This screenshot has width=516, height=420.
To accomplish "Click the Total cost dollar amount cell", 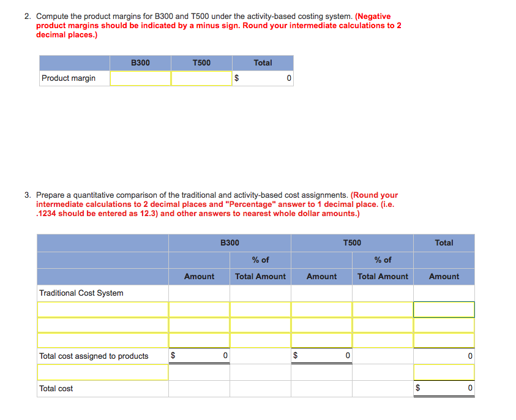I will pos(444,388).
